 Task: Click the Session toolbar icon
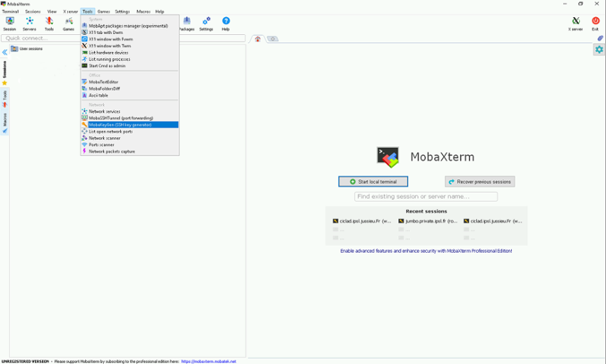(9, 24)
